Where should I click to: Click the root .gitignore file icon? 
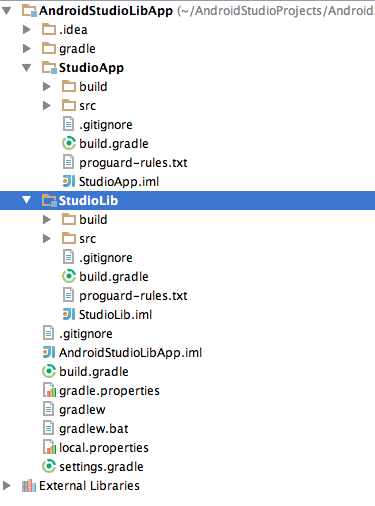pyautogui.click(x=48, y=333)
